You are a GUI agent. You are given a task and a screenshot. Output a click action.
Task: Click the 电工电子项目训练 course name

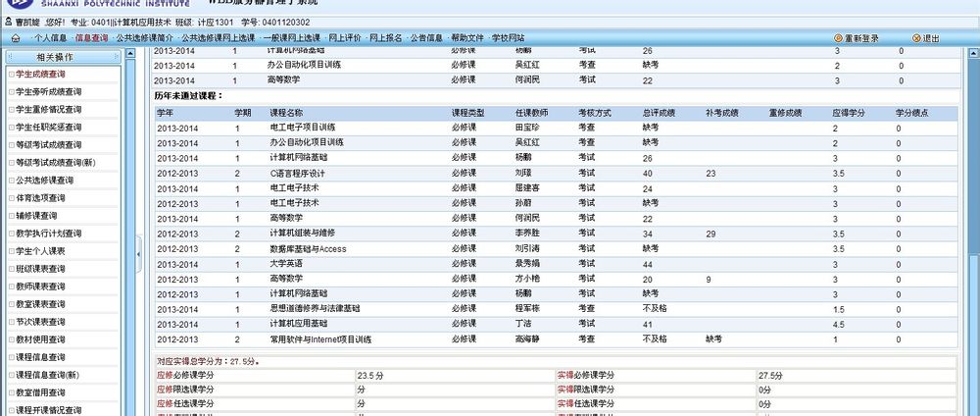pos(303,127)
